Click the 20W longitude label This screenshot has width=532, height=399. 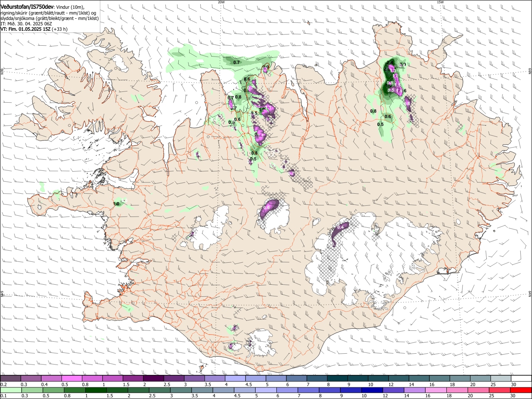pyautogui.click(x=221, y=2)
